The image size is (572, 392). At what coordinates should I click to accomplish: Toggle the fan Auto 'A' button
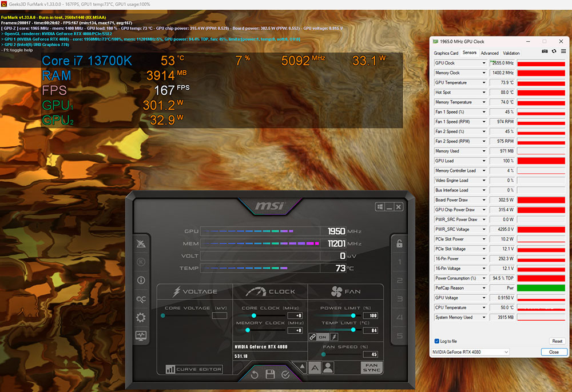coord(315,367)
